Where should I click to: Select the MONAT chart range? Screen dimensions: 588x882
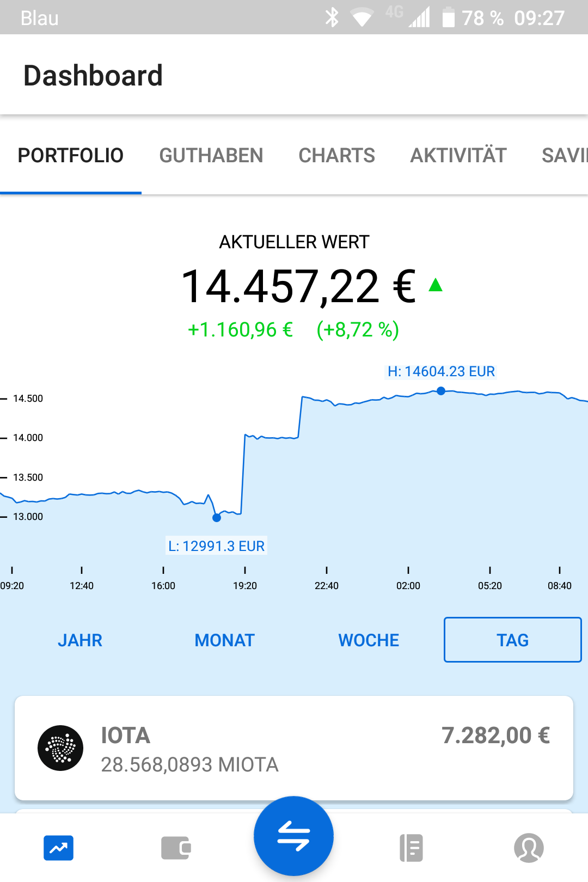pyautogui.click(x=224, y=640)
